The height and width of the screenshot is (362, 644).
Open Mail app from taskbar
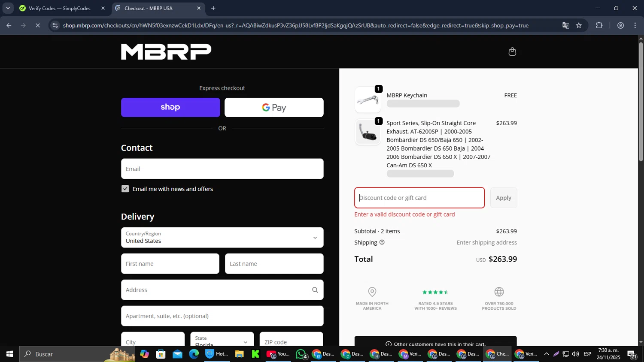(177, 354)
